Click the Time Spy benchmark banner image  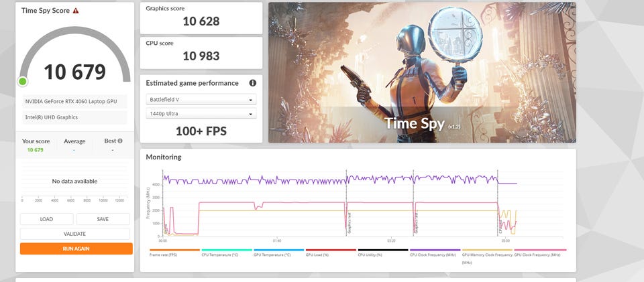tap(422, 72)
